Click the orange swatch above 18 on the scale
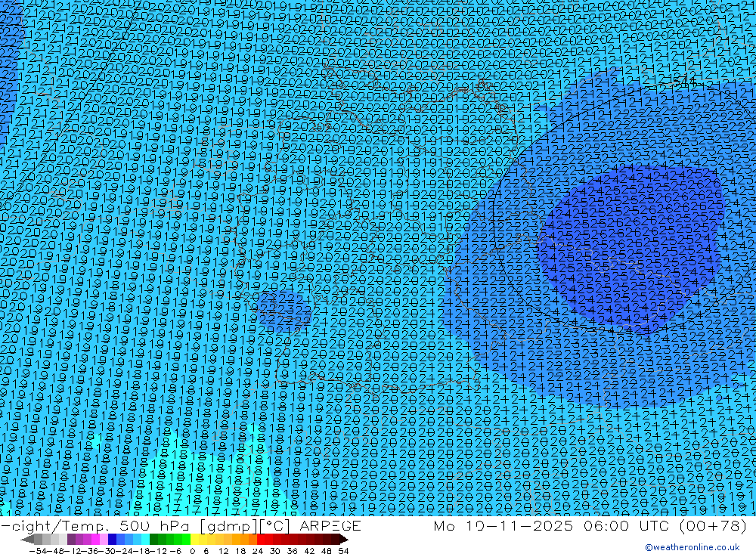Image resolution: width=756 pixels, height=554 pixels. point(244,540)
